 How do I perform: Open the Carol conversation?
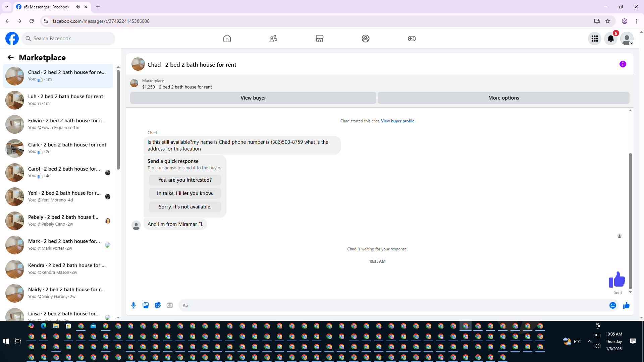click(58, 173)
